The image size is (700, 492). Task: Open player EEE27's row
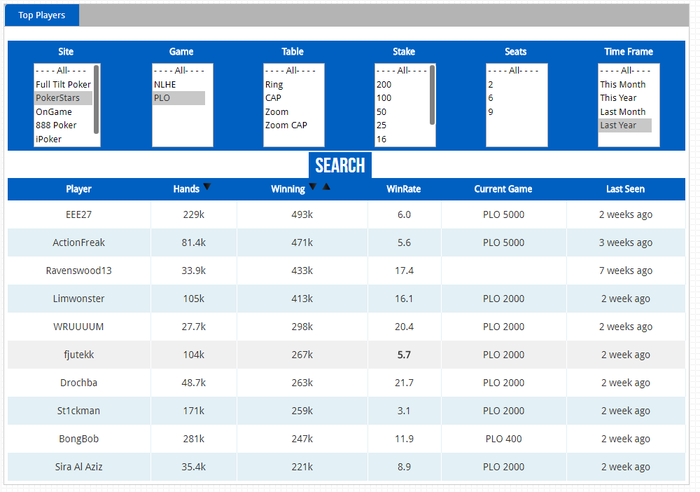(346, 215)
